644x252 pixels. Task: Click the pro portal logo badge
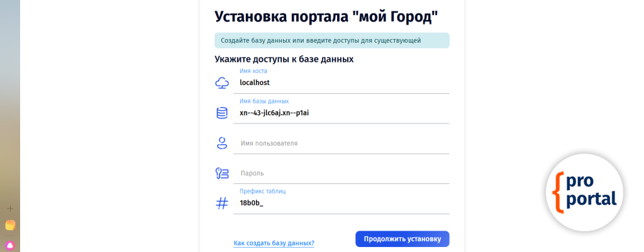coord(584,192)
